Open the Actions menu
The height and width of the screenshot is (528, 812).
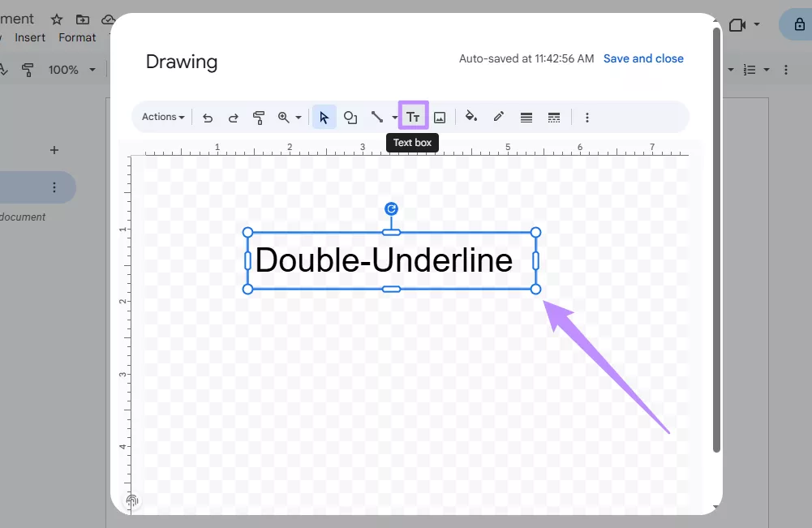click(x=161, y=117)
